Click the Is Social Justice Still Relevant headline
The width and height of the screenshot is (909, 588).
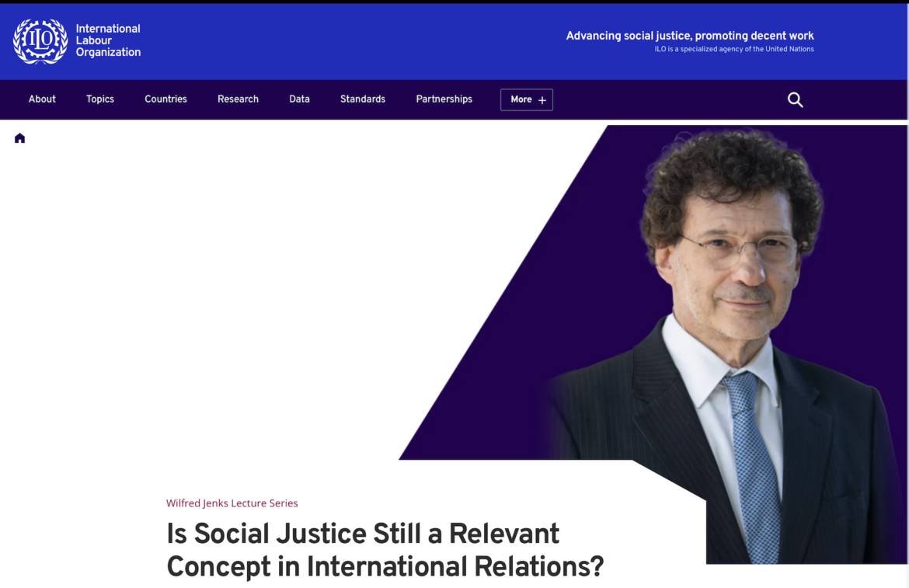(385, 550)
